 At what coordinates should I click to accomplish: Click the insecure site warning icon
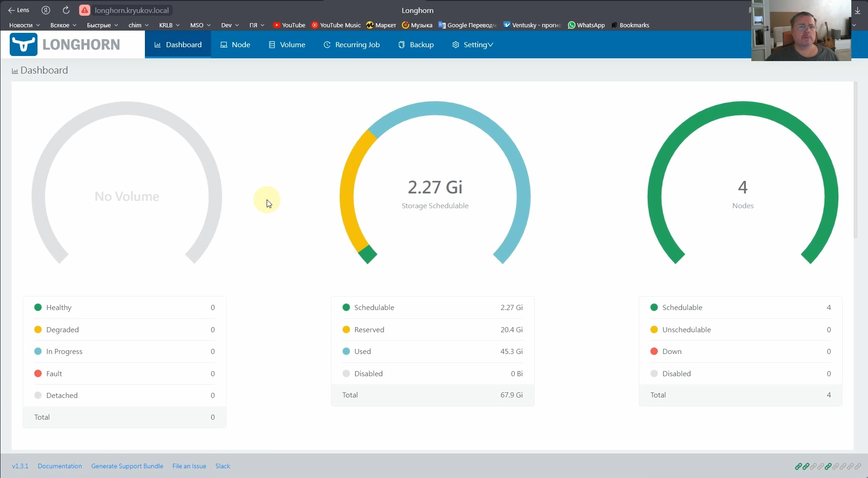[85, 10]
